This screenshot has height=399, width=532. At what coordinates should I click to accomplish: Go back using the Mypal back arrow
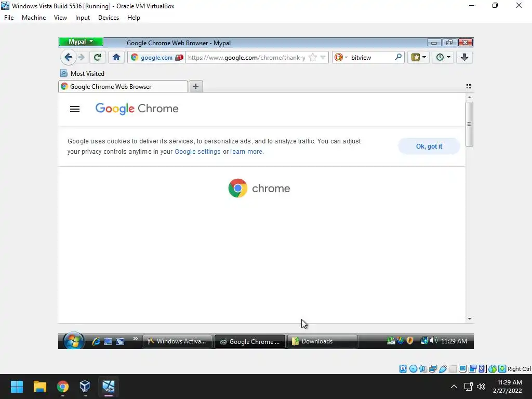coord(68,57)
